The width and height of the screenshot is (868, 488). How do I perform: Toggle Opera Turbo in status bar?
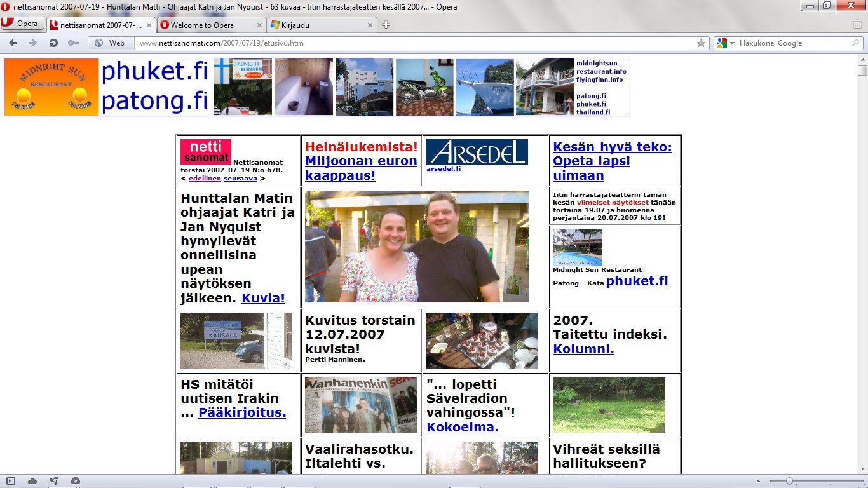(x=76, y=481)
